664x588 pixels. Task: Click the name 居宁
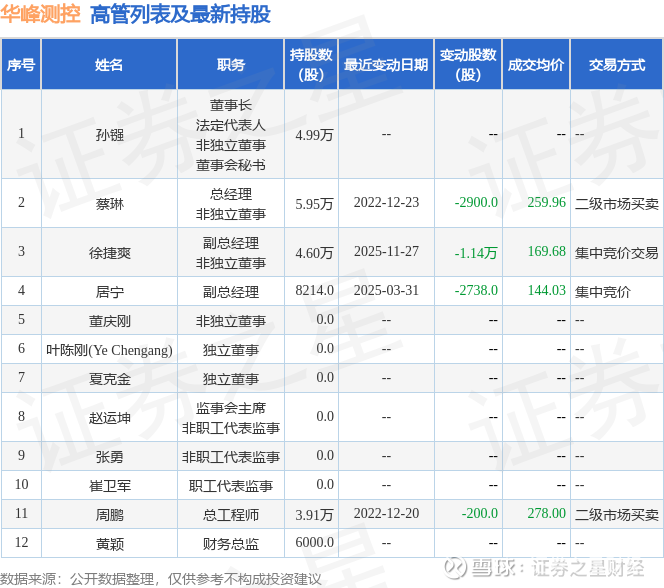click(109, 292)
